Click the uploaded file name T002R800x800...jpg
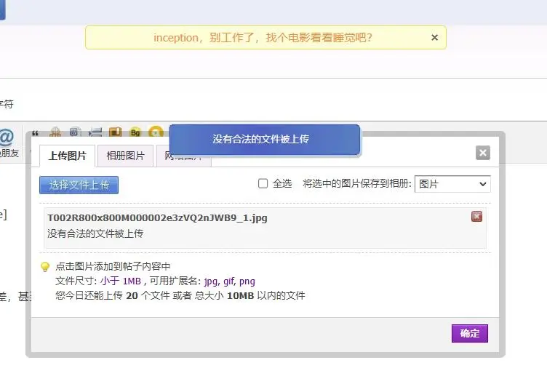Screen dimensions: 547x392 click(x=157, y=218)
